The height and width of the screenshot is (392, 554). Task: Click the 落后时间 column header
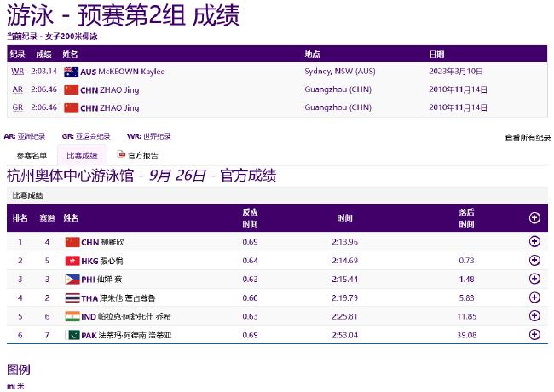pos(466,218)
